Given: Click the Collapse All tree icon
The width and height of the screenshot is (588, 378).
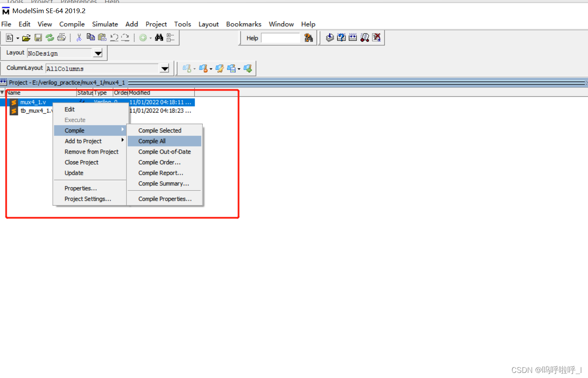Looking at the screenshot, I should [170, 38].
